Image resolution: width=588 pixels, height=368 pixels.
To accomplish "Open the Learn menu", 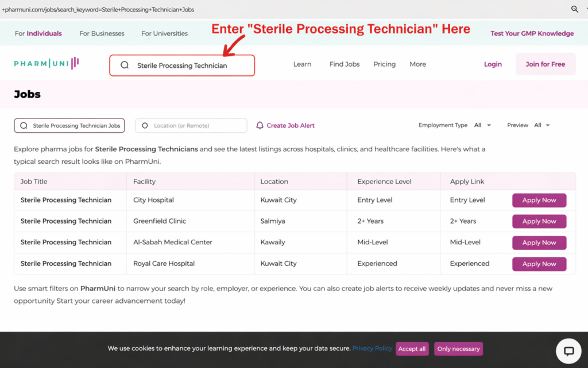I will coord(302,64).
